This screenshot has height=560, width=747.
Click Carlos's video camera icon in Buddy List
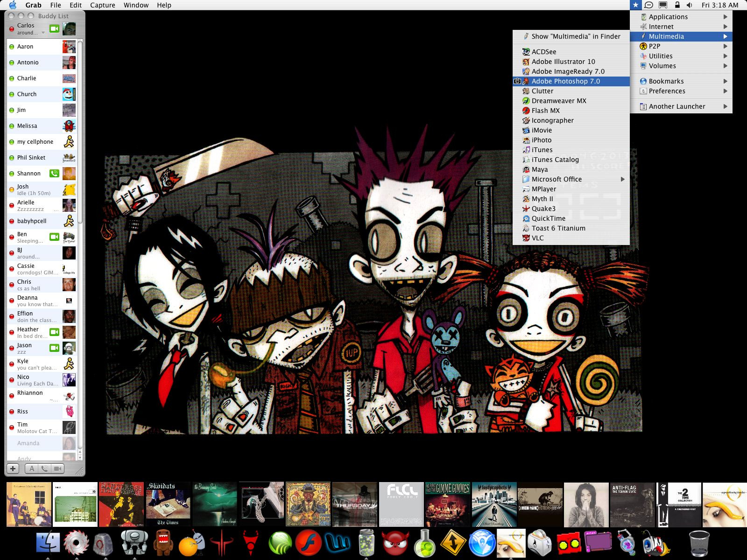54,29
